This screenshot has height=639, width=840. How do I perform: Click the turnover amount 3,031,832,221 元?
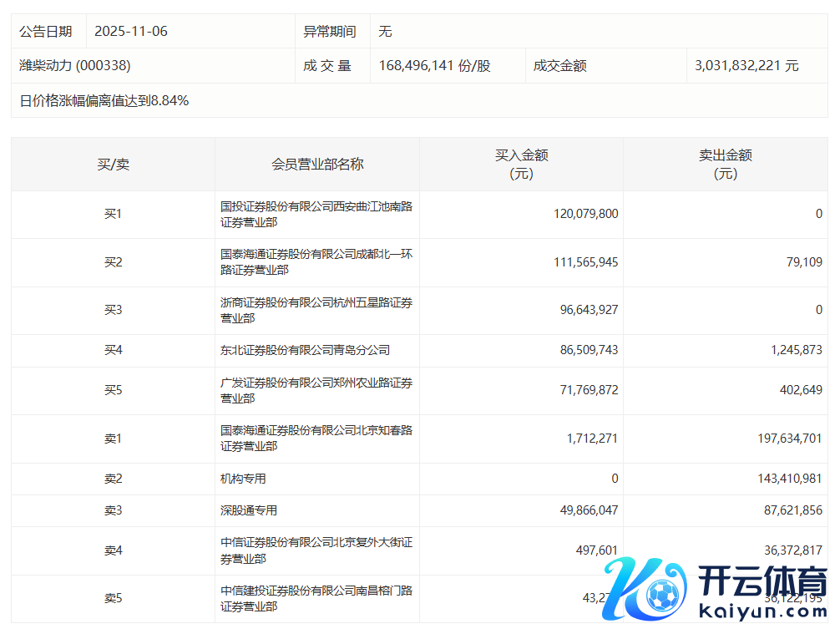746,65
